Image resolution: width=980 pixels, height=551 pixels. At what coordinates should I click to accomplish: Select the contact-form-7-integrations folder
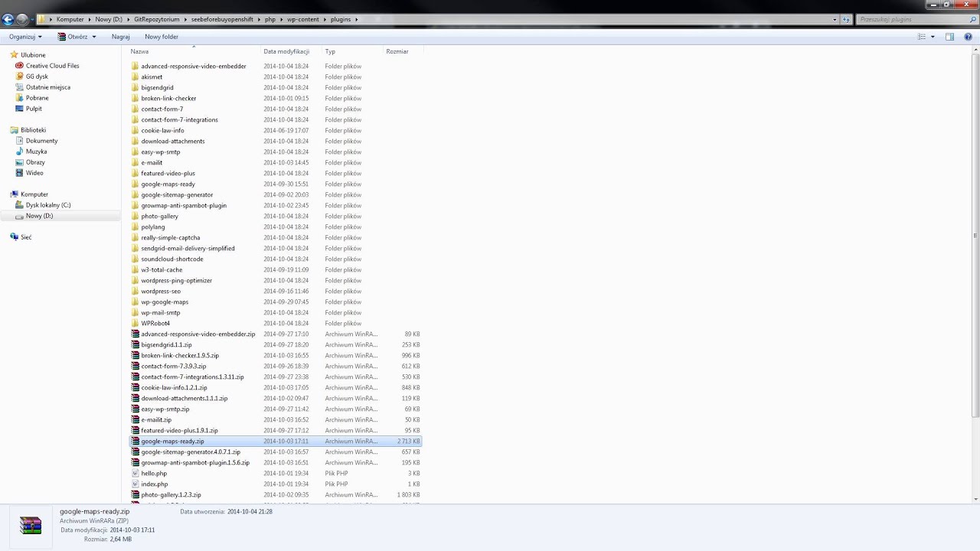[179, 119]
